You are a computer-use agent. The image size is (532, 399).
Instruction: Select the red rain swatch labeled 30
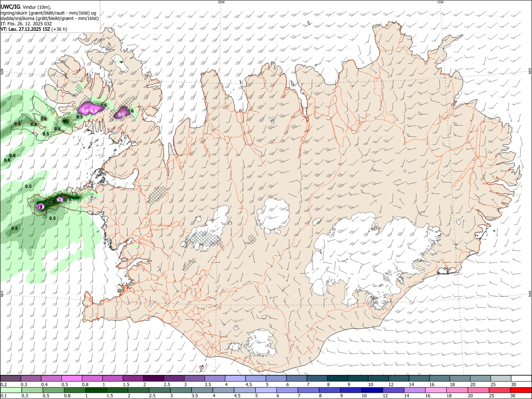coord(521,390)
